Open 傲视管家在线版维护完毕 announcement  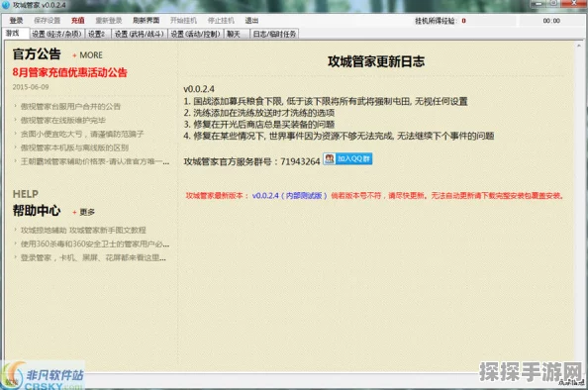(63, 121)
